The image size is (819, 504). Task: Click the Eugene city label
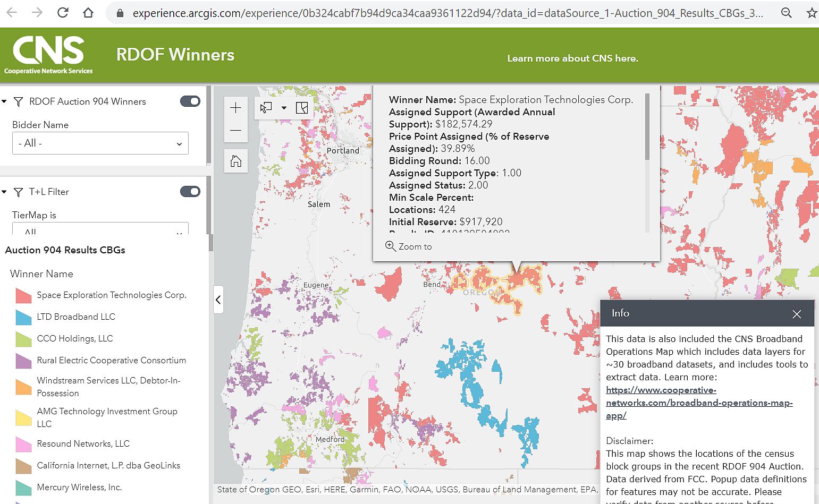coord(316,285)
